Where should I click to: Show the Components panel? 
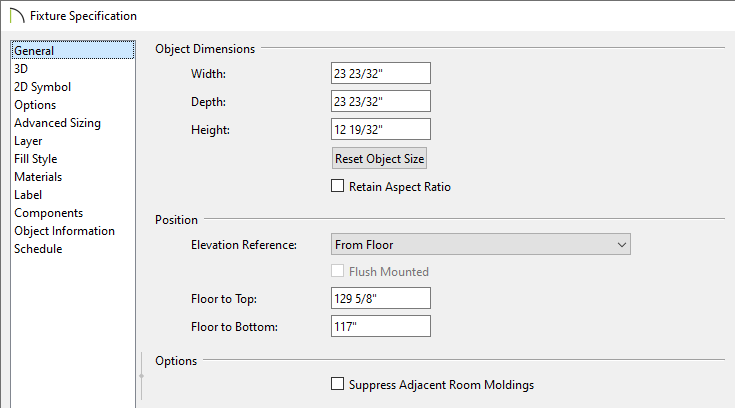pyautogui.click(x=48, y=213)
